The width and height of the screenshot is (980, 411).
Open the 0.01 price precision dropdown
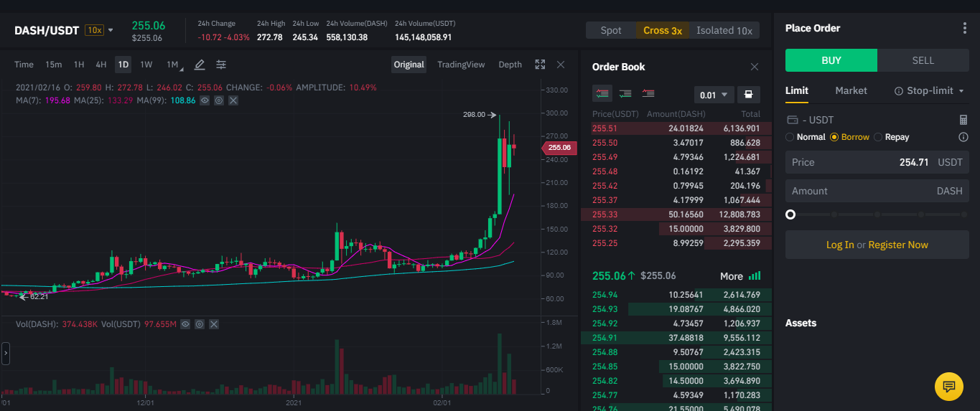coord(714,95)
